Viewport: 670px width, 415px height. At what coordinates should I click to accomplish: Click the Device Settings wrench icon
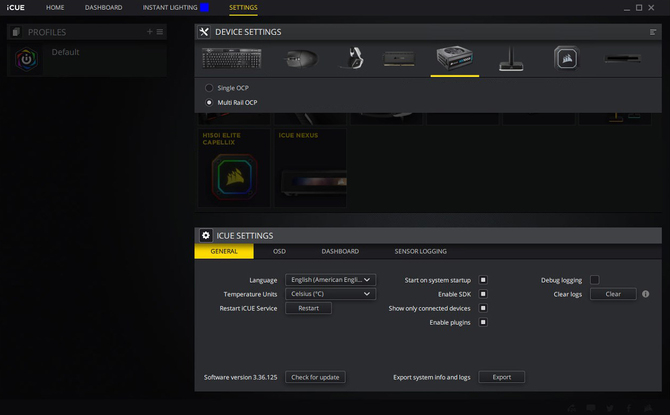[x=204, y=32]
